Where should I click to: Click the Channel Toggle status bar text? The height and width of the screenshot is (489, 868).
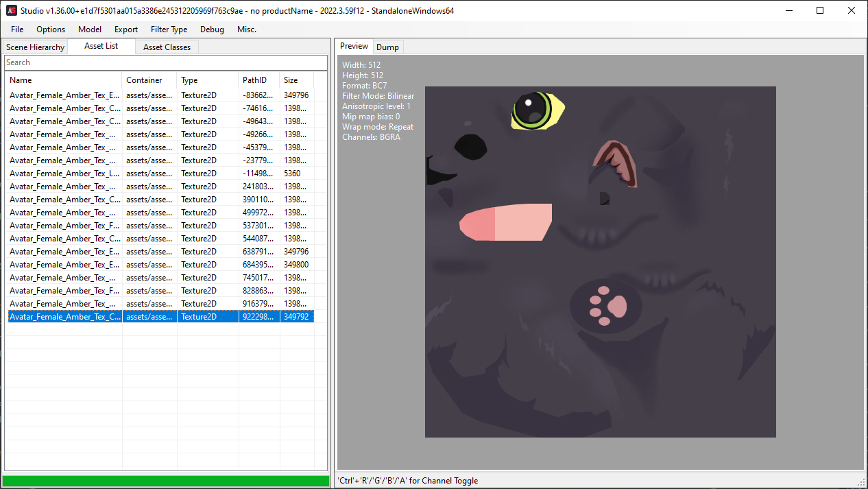409,481
